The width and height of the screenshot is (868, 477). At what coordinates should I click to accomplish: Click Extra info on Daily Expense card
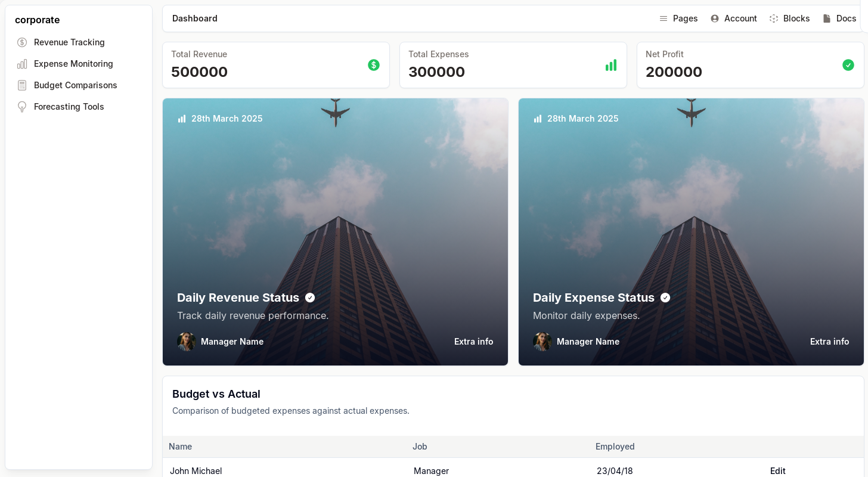coord(829,342)
